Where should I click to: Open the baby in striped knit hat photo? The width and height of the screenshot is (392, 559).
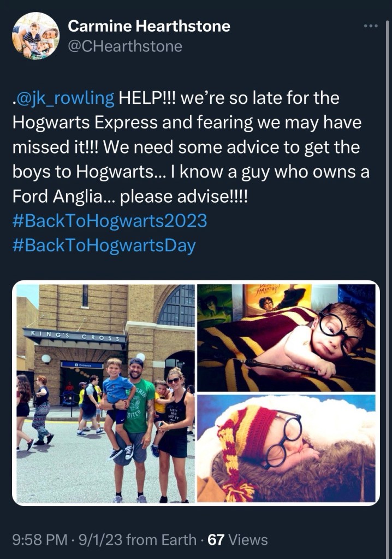click(x=286, y=449)
